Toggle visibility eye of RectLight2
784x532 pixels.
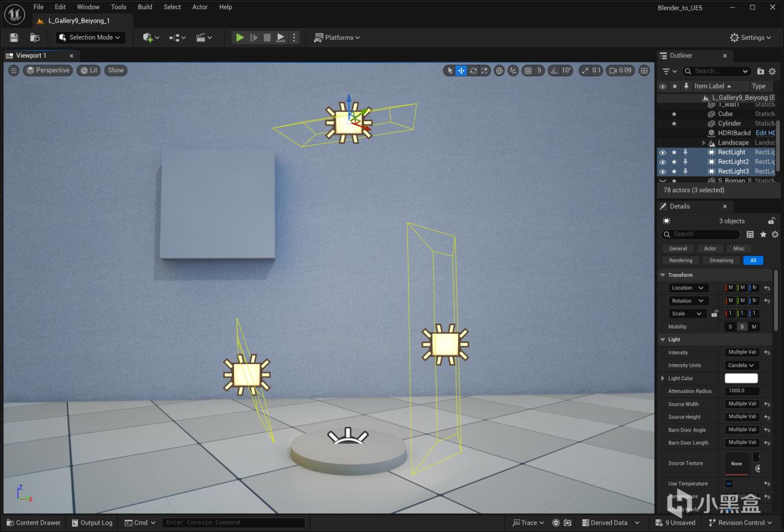tap(662, 162)
